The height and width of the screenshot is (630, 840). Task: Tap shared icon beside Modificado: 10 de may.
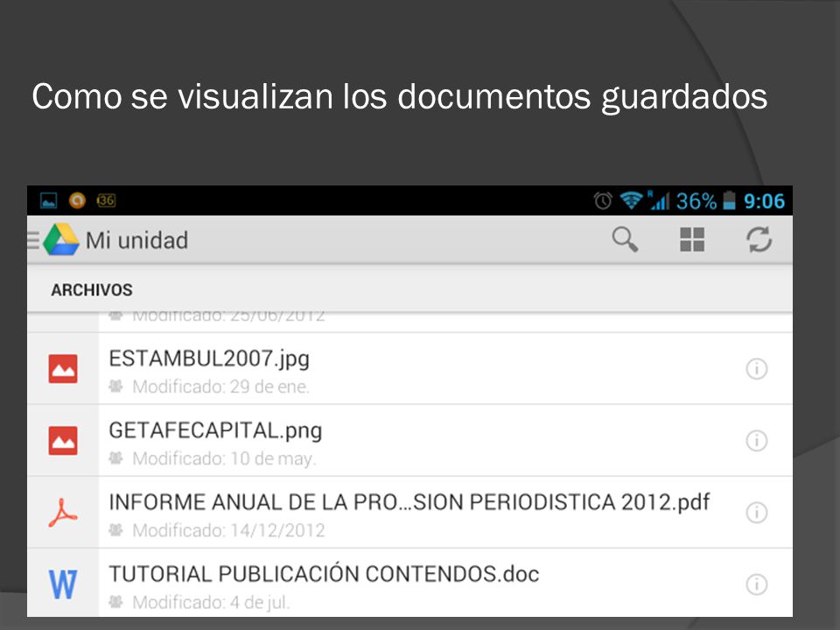(x=115, y=458)
